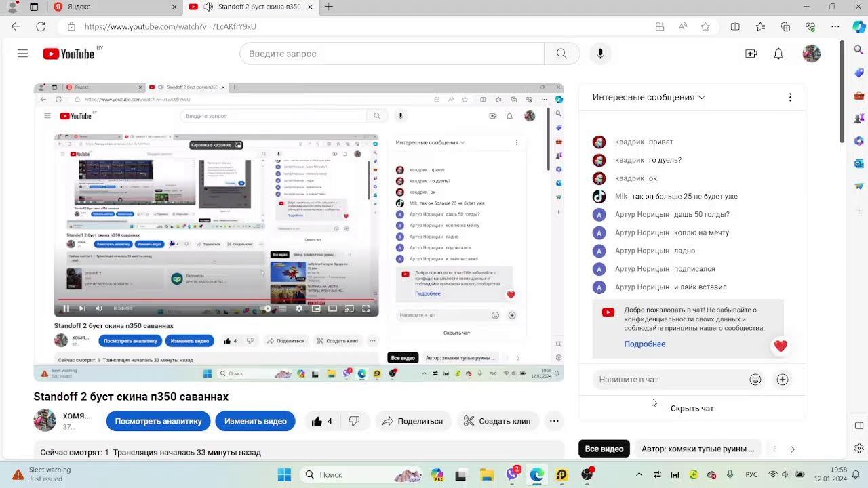Click the video title 'Standoff 2 буст скина'
Screen dimensions: 868x488
[131, 396]
